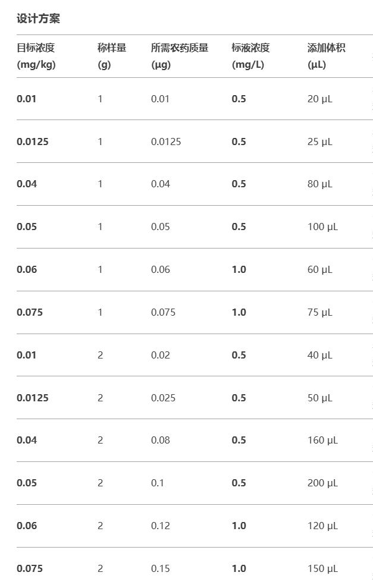Select the 所需农药质量 (μg) column header
The height and width of the screenshot is (588, 373).
click(x=180, y=56)
